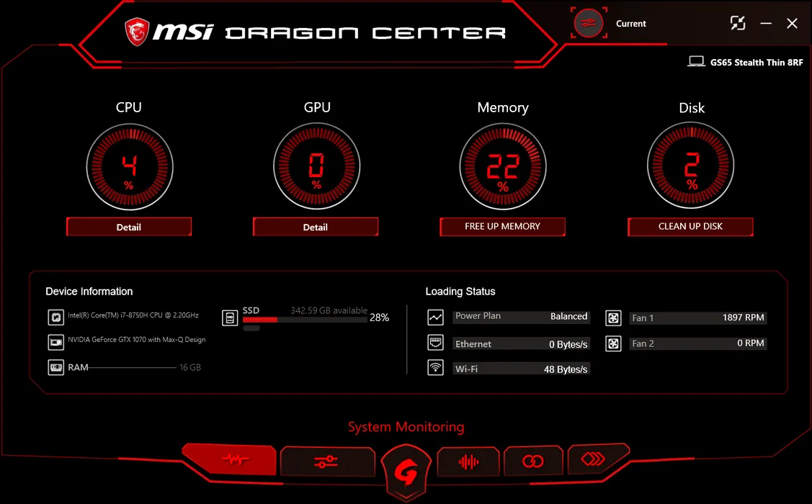Click the SSD usage progress bar
The width and height of the screenshot is (812, 504).
pyautogui.click(x=305, y=319)
